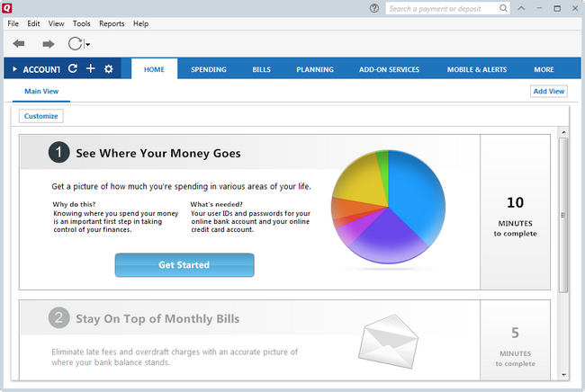Open the update options dropdown arrow
This screenshot has width=585, height=392.
click(x=87, y=44)
